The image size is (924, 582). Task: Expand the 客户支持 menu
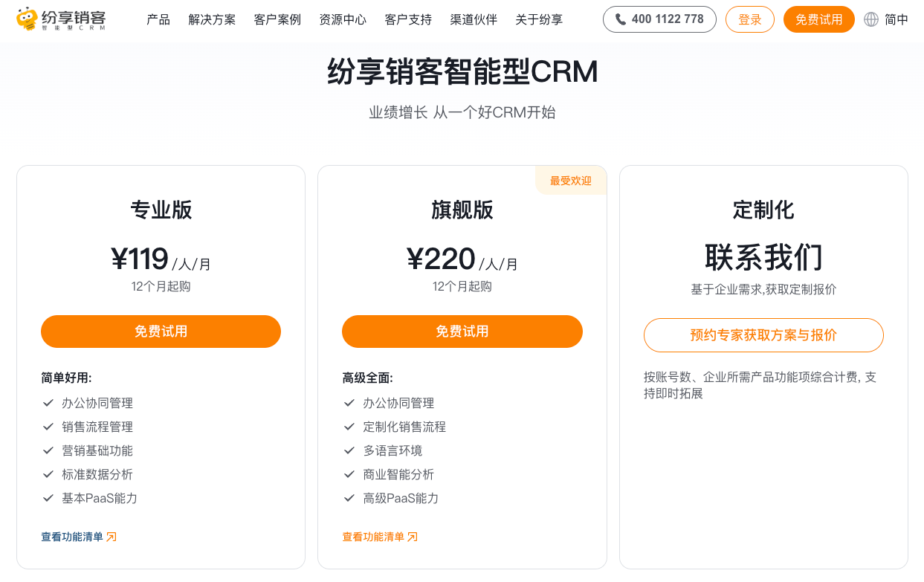click(x=408, y=19)
